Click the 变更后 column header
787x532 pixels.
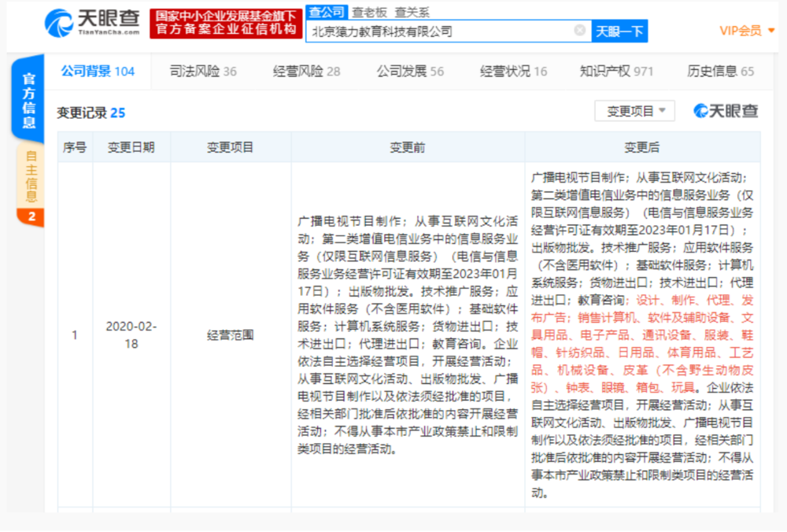(642, 147)
